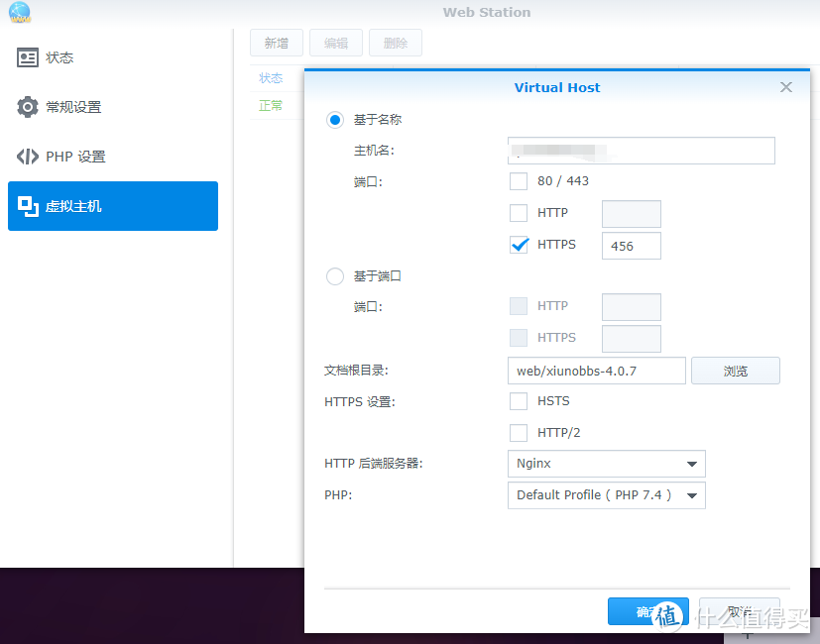Image resolution: width=820 pixels, height=644 pixels.
Task: Uncheck the HTTPS port checkbox
Action: 519,245
